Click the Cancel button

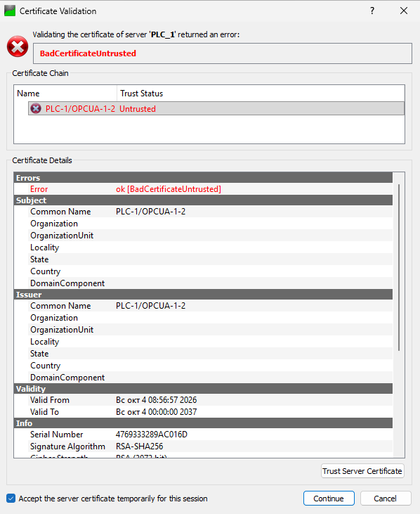pos(386,499)
